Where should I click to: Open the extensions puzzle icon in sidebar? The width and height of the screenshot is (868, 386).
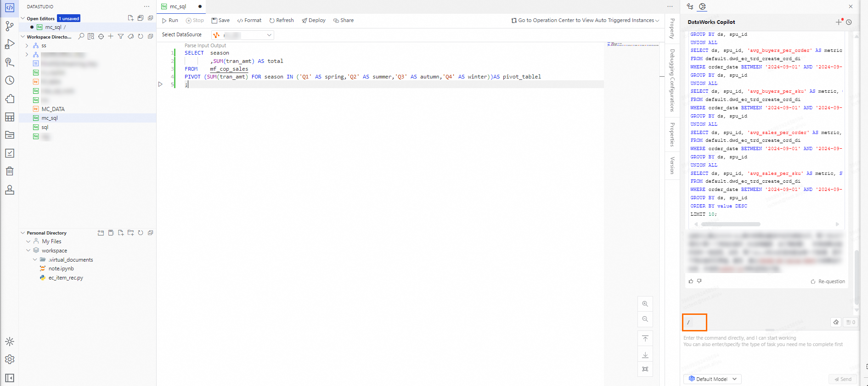(x=10, y=99)
